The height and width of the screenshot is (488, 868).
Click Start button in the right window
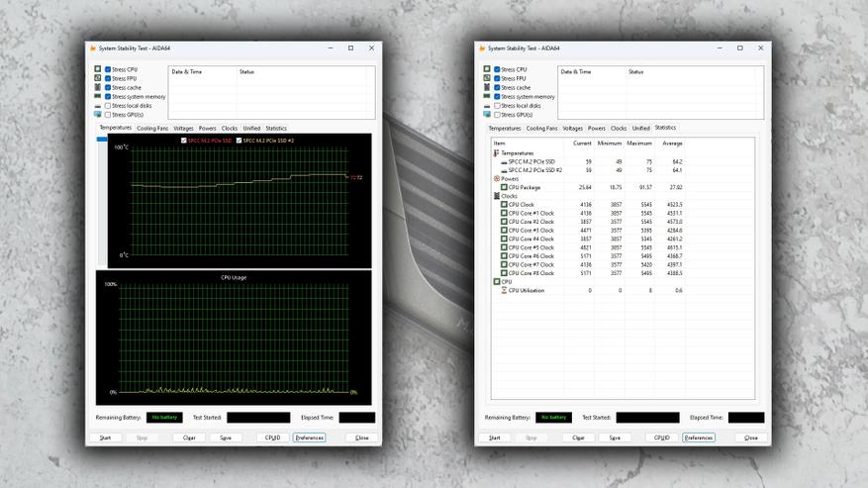[x=494, y=438]
